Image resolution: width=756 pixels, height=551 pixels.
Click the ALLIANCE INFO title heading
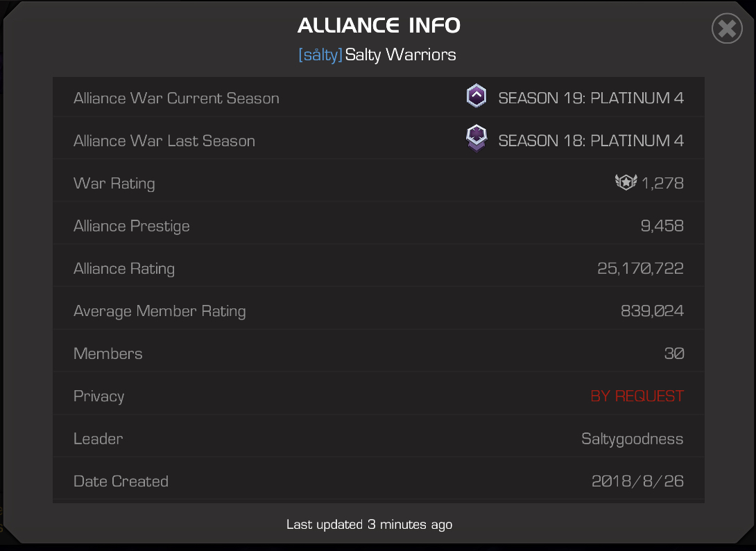click(379, 26)
